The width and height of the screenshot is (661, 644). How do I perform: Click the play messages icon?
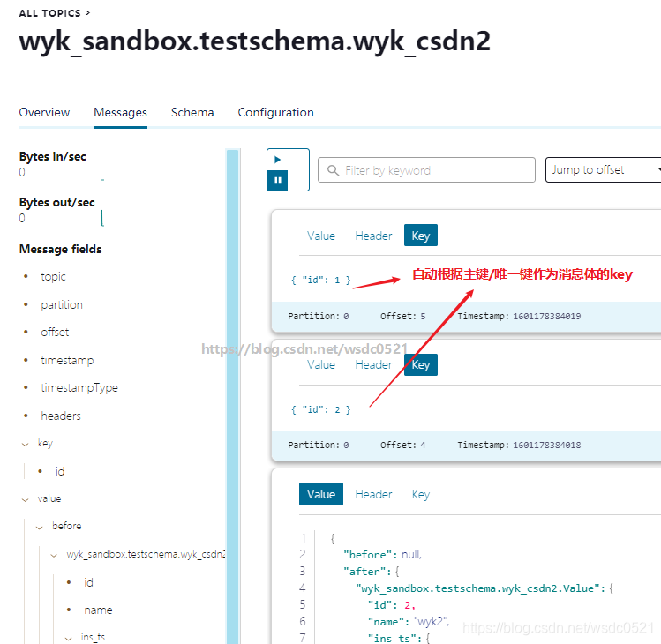click(x=277, y=160)
